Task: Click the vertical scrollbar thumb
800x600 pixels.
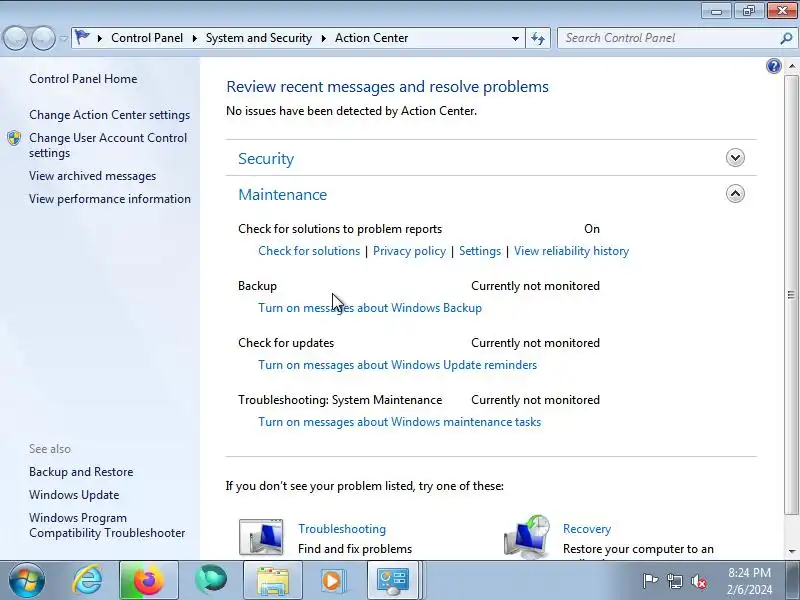Action: pyautogui.click(x=791, y=295)
